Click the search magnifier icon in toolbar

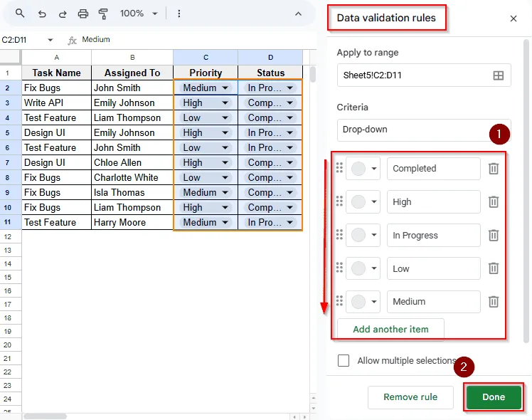click(20, 14)
